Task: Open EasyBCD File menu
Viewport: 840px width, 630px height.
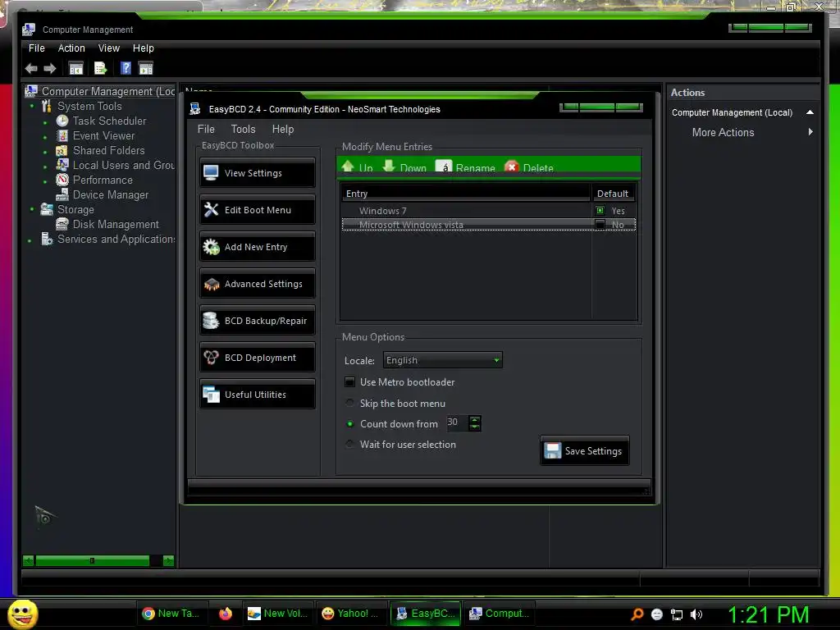Action: pos(206,129)
